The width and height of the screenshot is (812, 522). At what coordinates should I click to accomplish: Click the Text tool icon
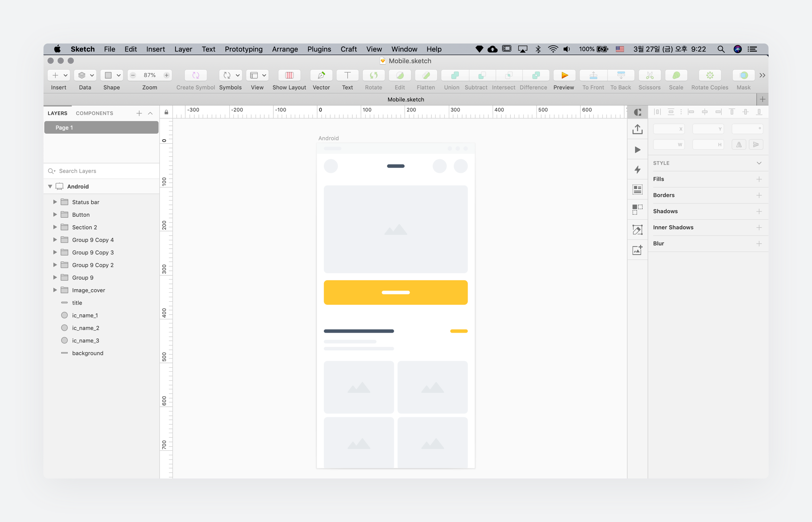[347, 75]
